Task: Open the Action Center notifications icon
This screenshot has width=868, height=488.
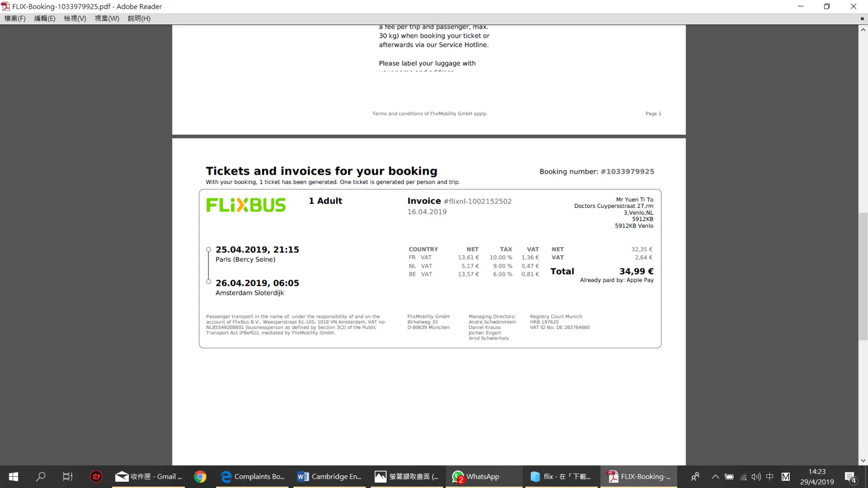Action: click(x=850, y=477)
